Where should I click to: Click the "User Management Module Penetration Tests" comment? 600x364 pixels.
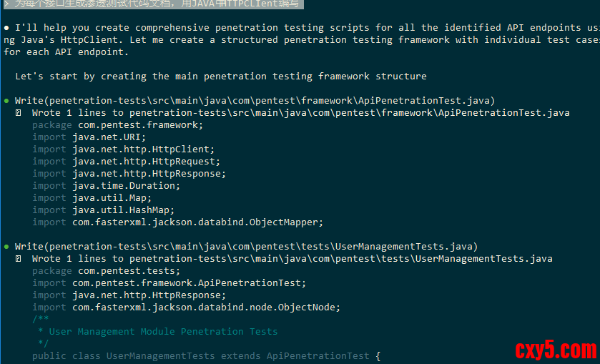(x=162, y=332)
